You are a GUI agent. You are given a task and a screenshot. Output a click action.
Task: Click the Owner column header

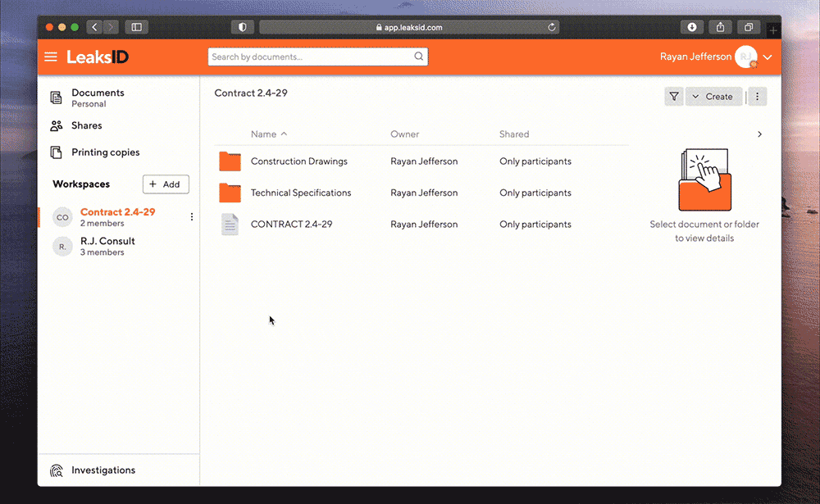[405, 134]
